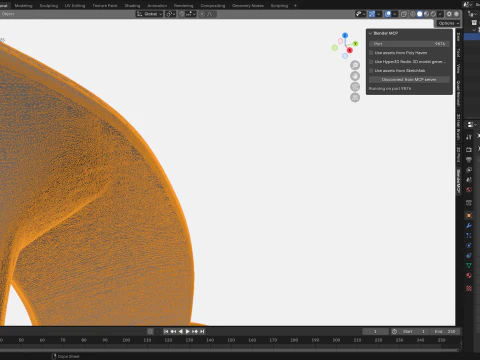Open the Options dropdown
480x360 pixels.
click(x=449, y=23)
